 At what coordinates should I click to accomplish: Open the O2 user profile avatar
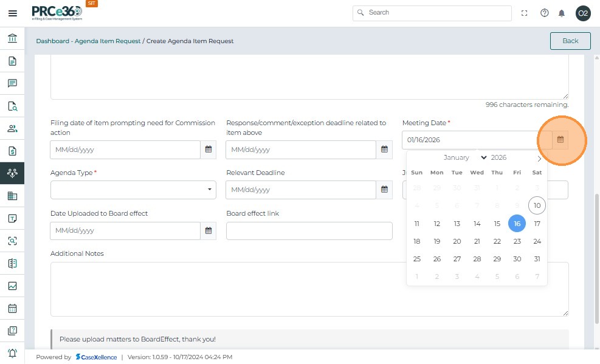coord(583,13)
